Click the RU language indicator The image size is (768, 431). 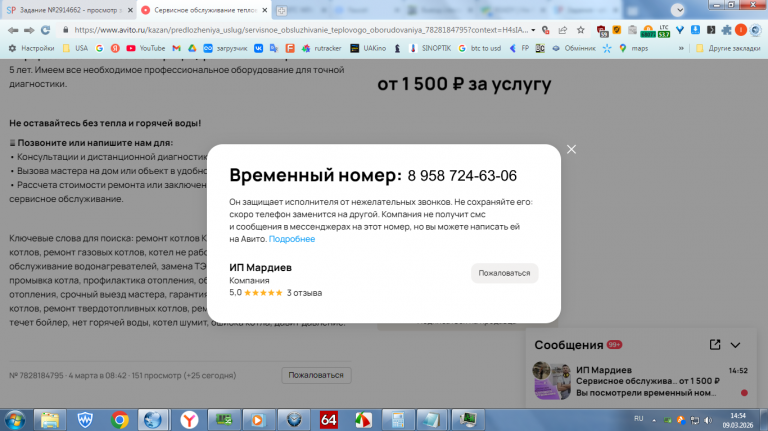(638, 419)
